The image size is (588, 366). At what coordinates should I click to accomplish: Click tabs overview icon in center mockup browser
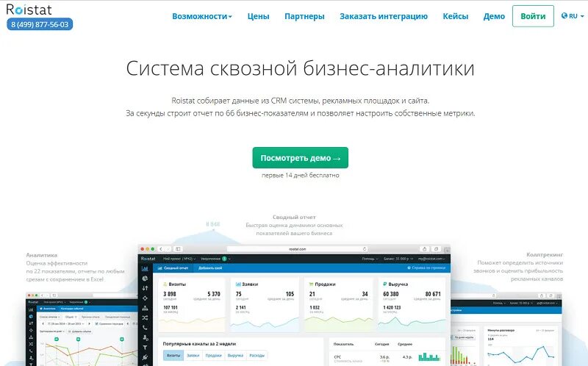tap(436, 249)
